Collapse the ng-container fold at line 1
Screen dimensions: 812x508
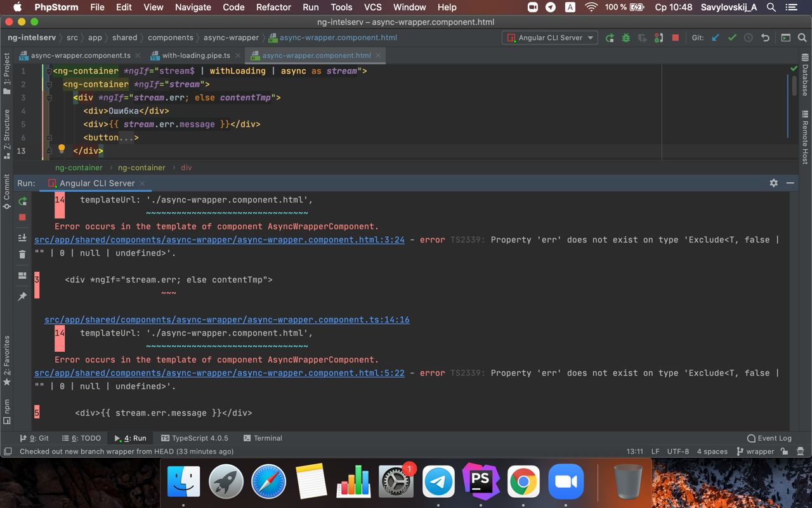tap(48, 71)
